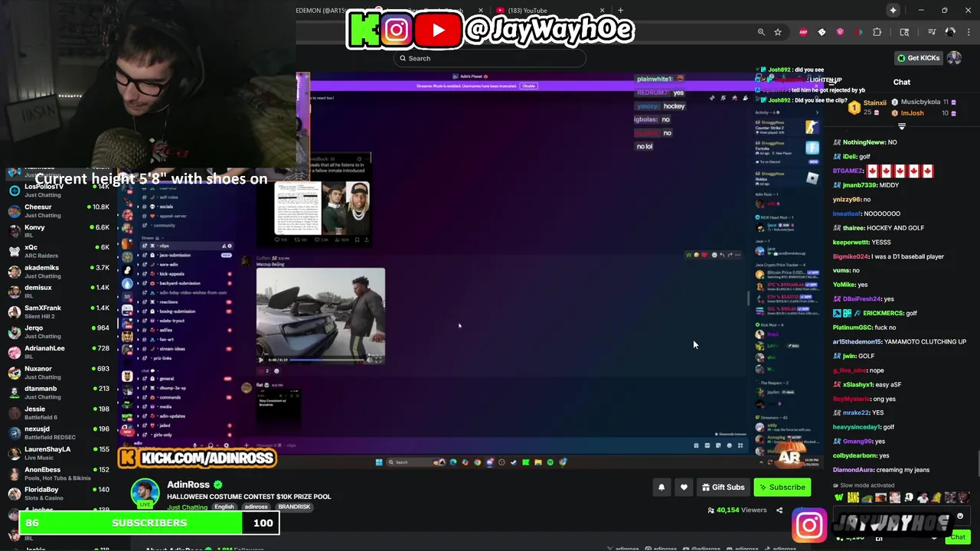Open the emoji picker in chat input
The image size is (980, 551).
960,517
